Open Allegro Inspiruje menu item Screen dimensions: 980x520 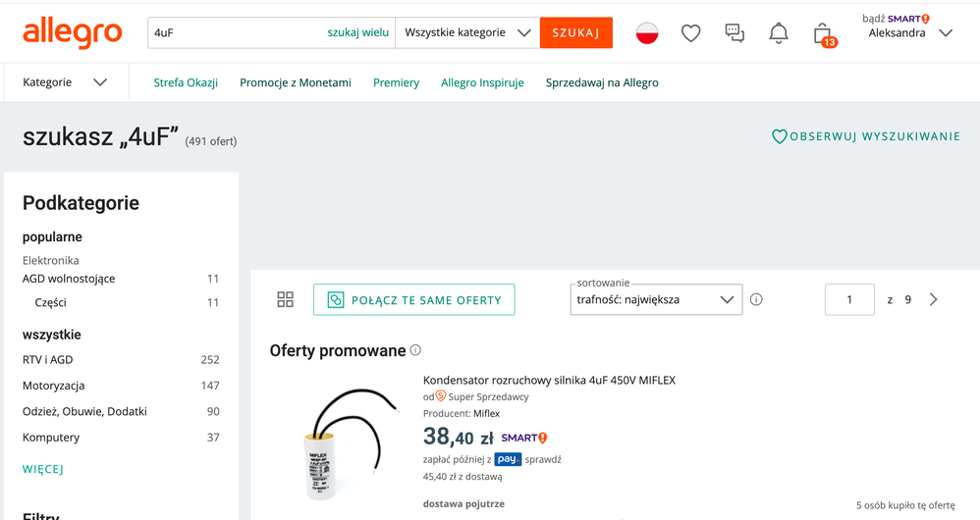click(x=482, y=82)
